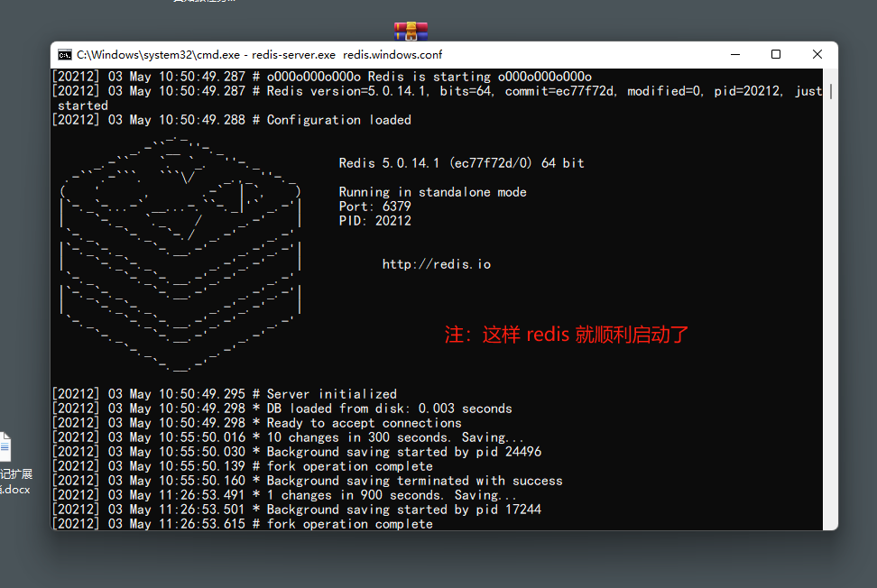Click the cmd.exe icon in the title bar
Viewport: 877px width, 588px height.
[x=65, y=54]
